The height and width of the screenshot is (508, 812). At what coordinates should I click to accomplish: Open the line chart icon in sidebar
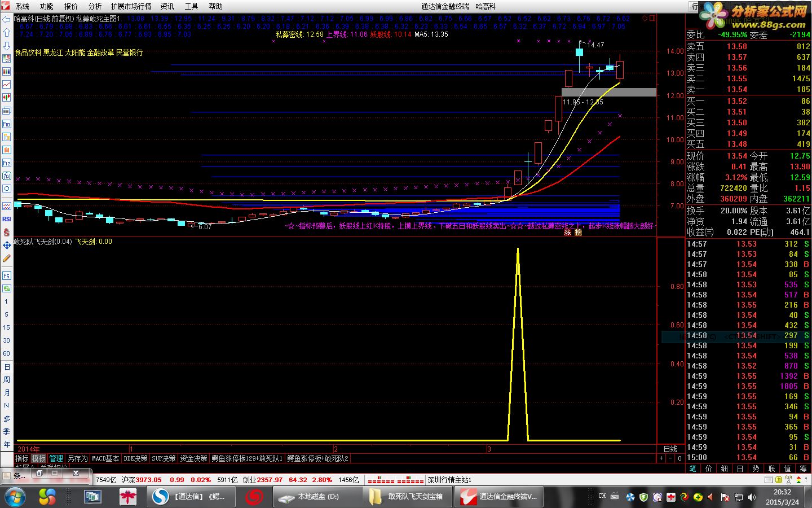tap(6, 85)
